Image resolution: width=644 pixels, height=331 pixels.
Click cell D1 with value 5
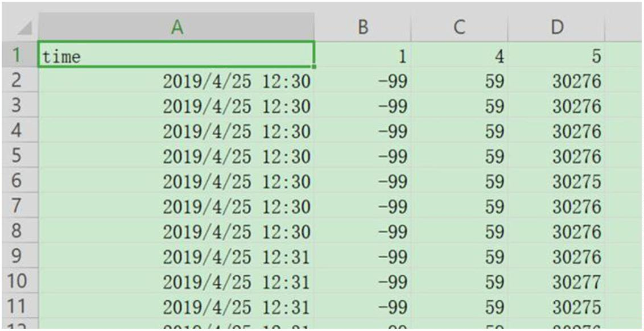pyautogui.click(x=557, y=56)
